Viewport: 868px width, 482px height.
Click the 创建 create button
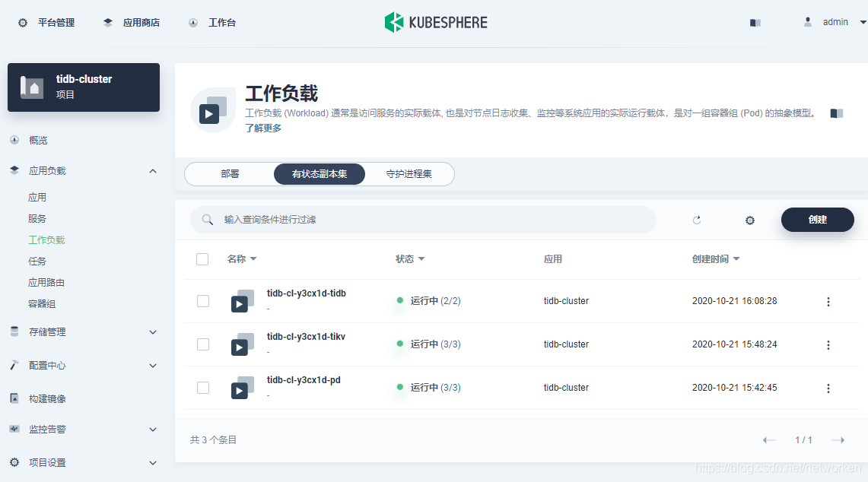pyautogui.click(x=817, y=220)
